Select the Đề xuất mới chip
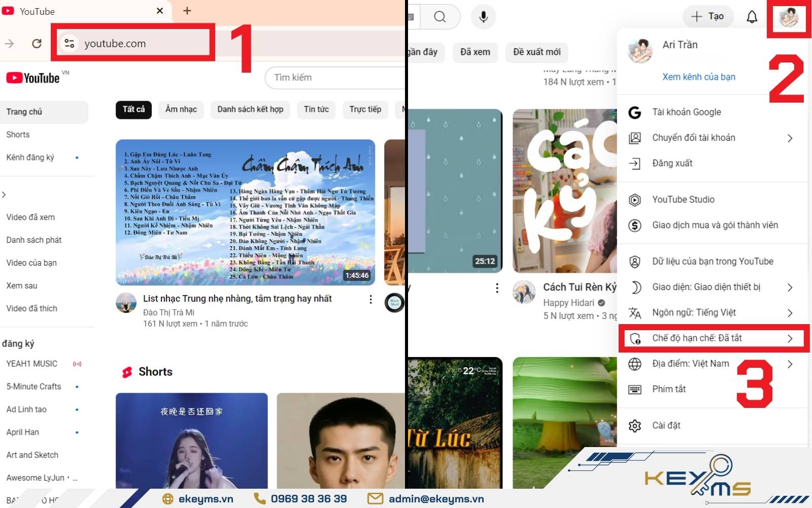This screenshot has width=812, height=508. 536,52
